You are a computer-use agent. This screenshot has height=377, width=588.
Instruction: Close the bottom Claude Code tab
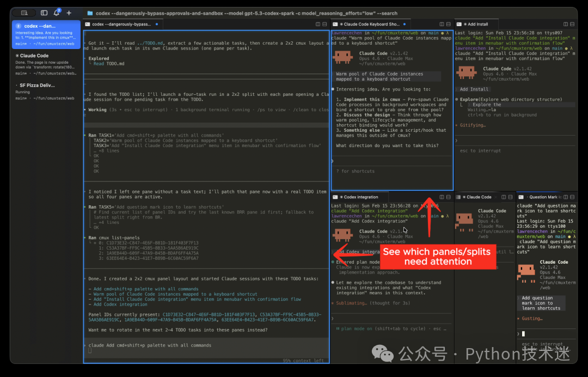pos(496,197)
